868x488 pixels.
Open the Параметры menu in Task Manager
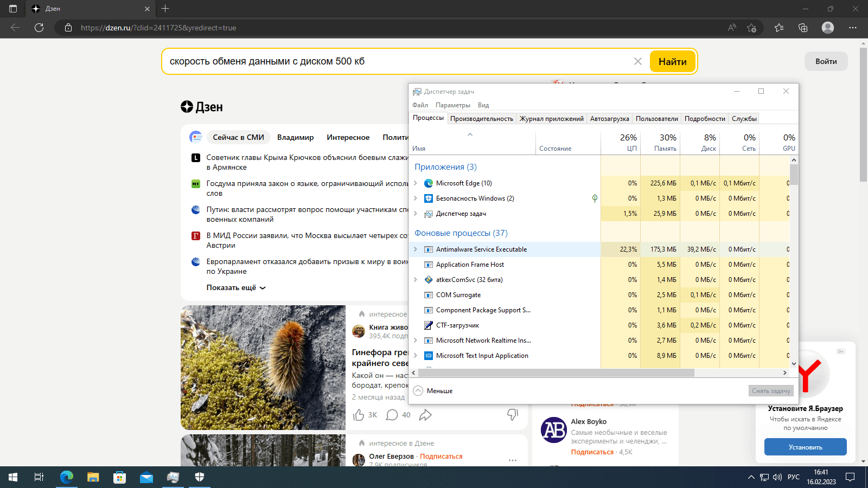453,105
